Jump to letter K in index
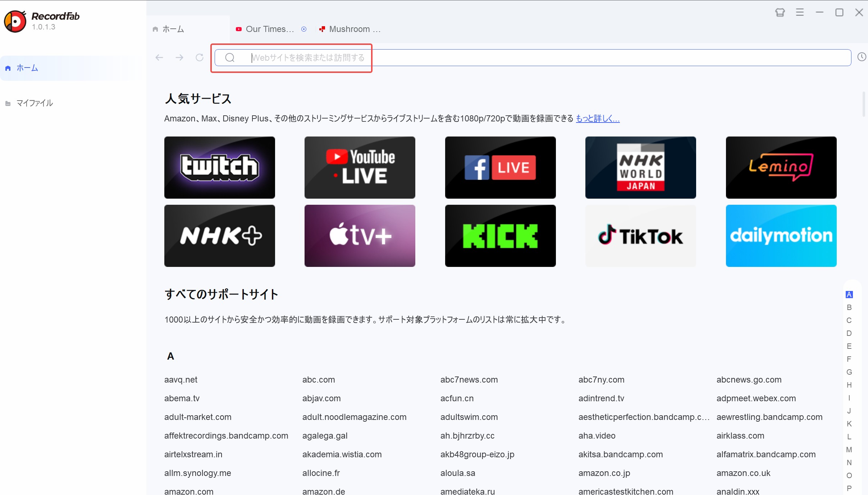This screenshot has width=868, height=495. (849, 424)
